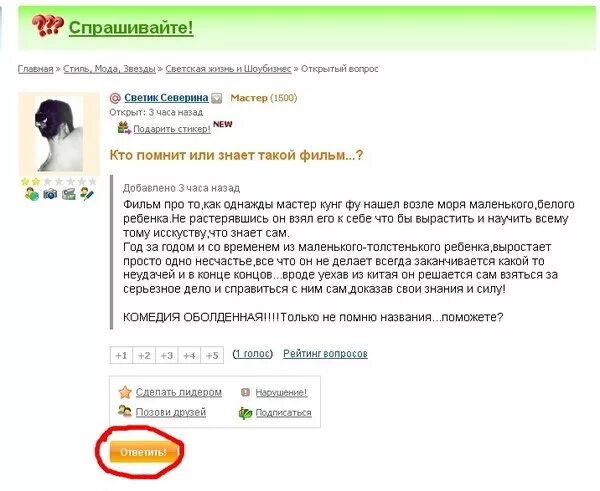This screenshot has width=600, height=491.
Task: Click the 1 голос vote count link
Action: 253,354
